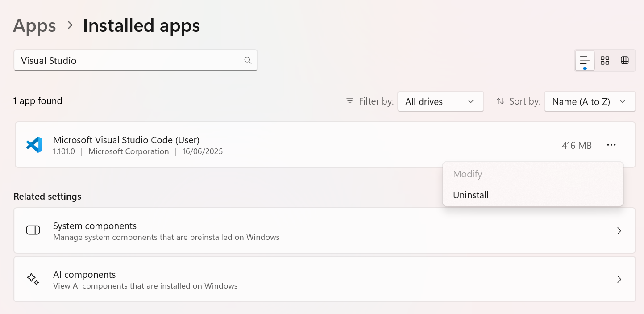The width and height of the screenshot is (644, 314).
Task: Switch to grid view layout
Action: point(605,60)
